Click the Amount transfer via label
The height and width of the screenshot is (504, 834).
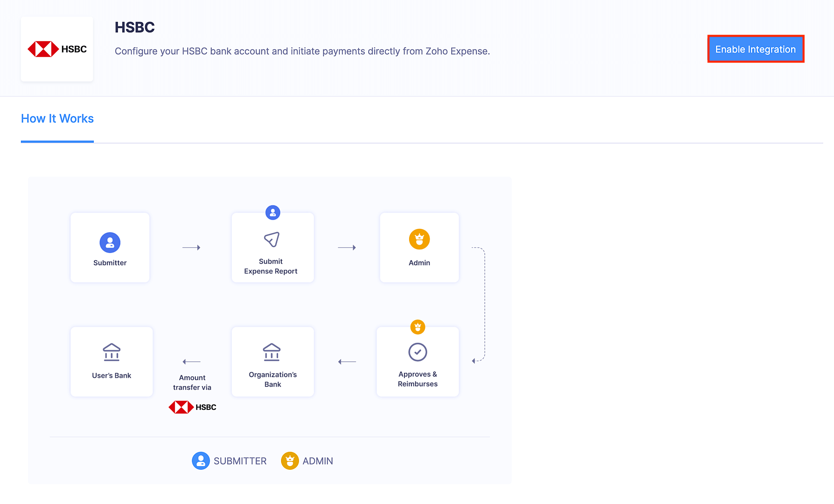(192, 382)
